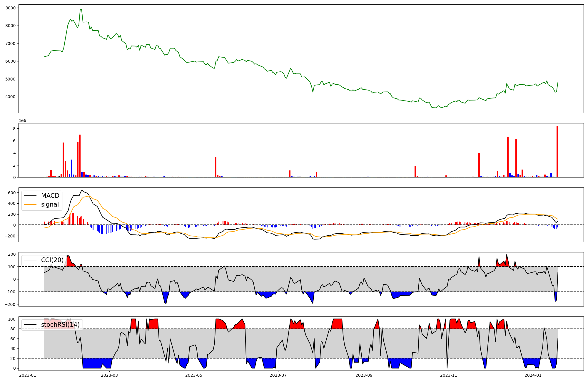
Task: Click the 20 tick on stochRSI axis
Action: (x=13, y=358)
